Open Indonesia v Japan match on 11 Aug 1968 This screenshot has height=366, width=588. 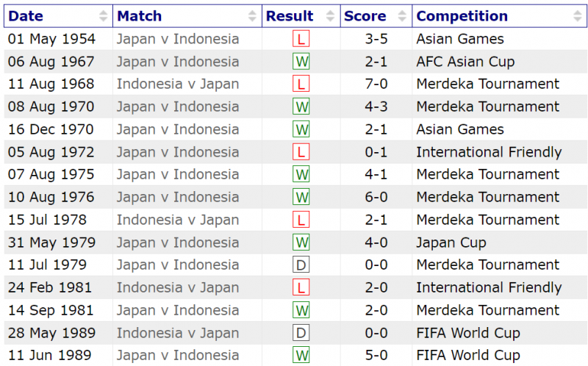(178, 84)
